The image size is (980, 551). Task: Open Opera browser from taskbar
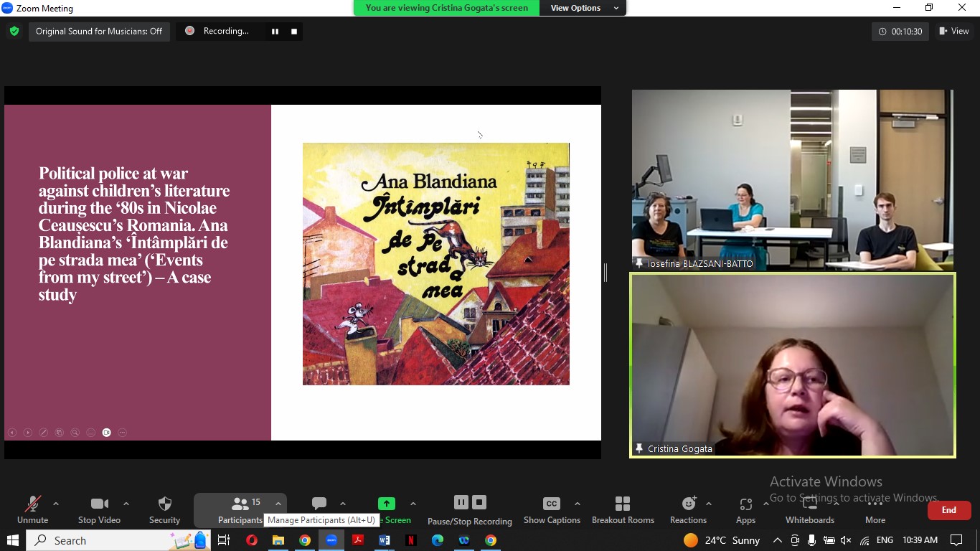pos(252,540)
